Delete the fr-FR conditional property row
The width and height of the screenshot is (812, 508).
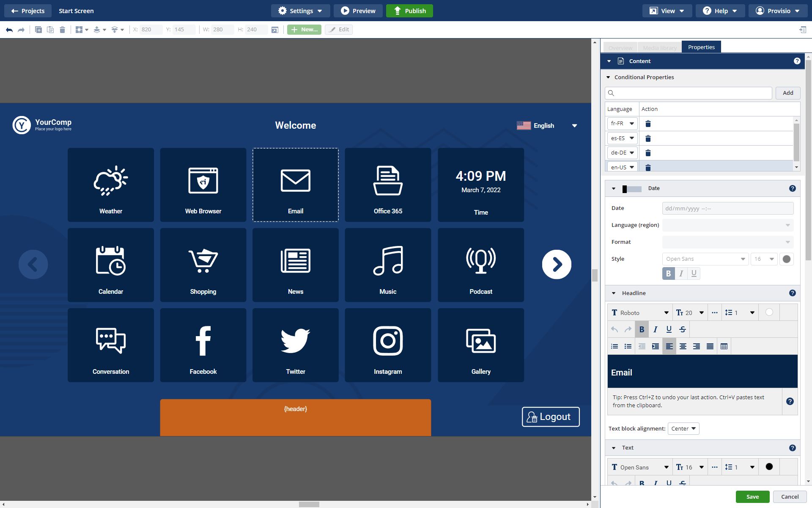tap(648, 124)
